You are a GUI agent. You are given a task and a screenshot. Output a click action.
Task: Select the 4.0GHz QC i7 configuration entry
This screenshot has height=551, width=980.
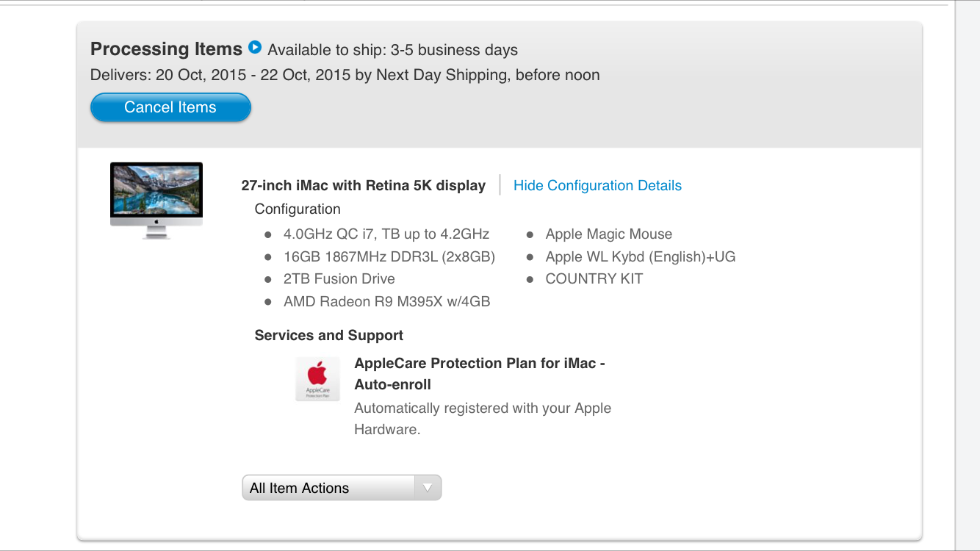pyautogui.click(x=386, y=234)
